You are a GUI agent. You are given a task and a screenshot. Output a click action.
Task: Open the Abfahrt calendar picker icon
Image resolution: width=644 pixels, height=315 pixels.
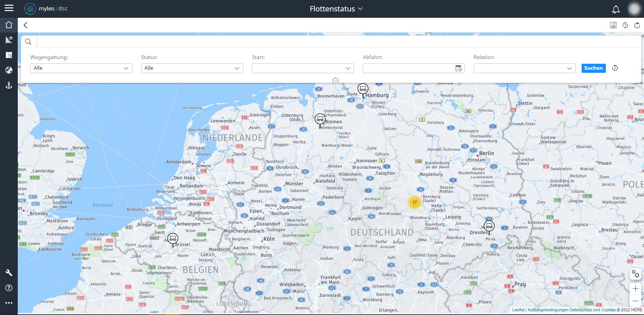point(459,68)
